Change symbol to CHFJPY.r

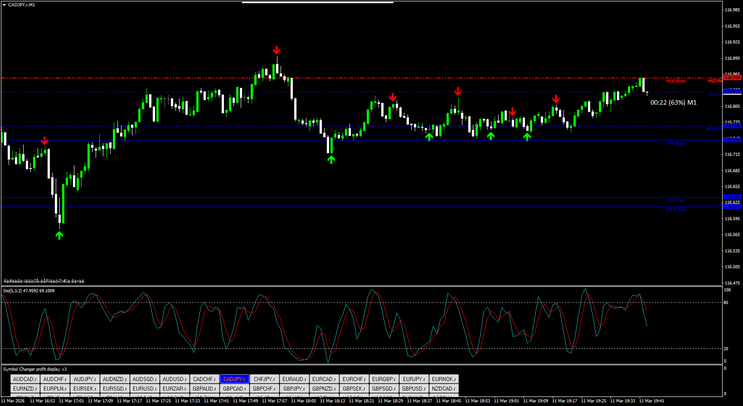(x=264, y=379)
